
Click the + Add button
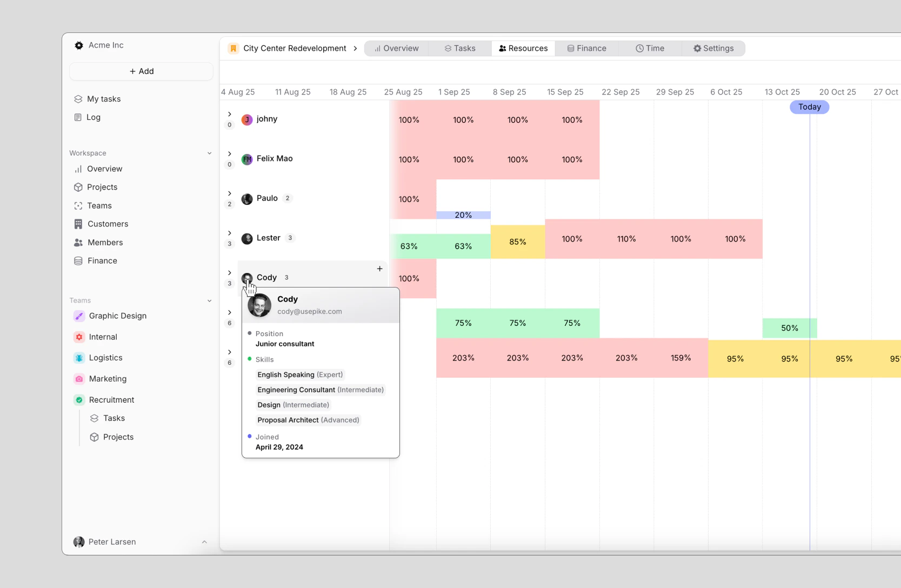click(141, 71)
